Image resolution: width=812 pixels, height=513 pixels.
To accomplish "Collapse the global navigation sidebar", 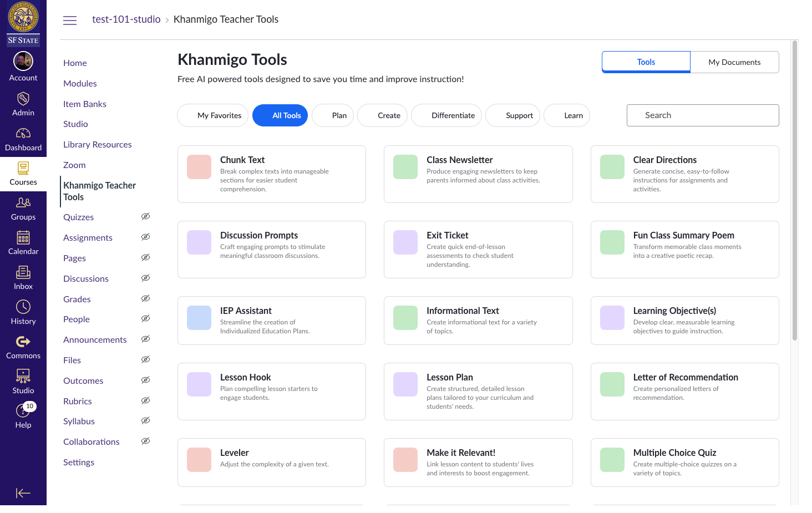I will (23, 493).
